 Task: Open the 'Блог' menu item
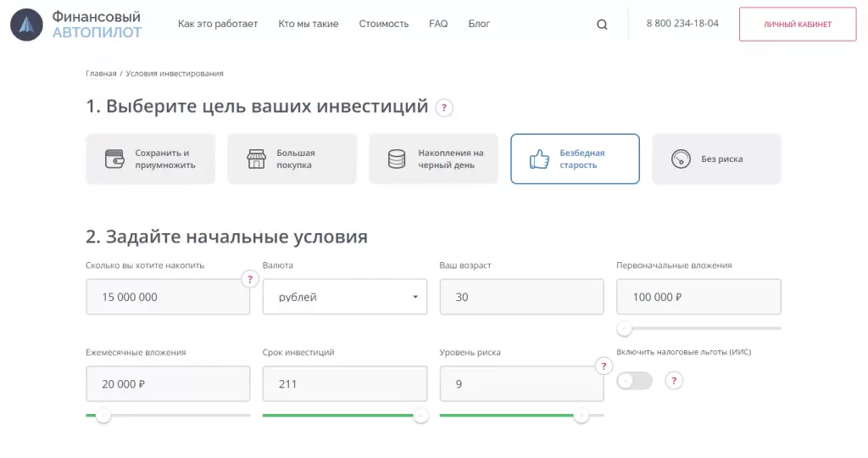click(479, 24)
